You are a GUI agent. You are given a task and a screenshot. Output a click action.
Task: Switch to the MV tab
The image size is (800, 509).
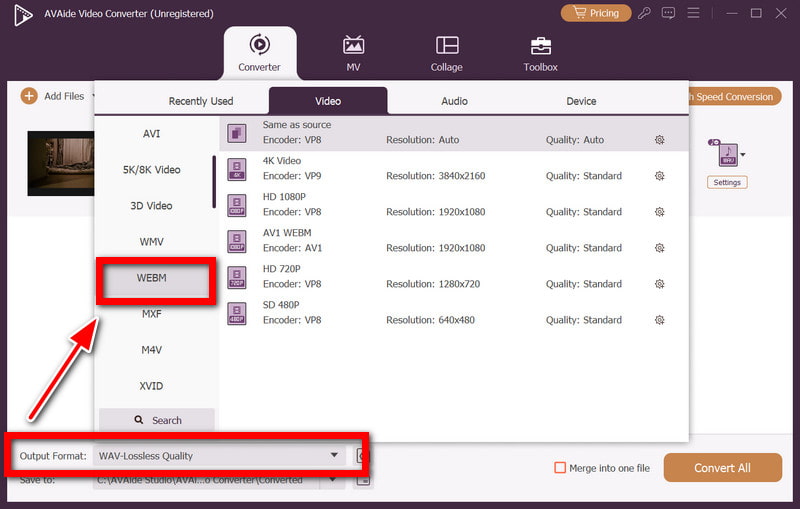pyautogui.click(x=353, y=53)
